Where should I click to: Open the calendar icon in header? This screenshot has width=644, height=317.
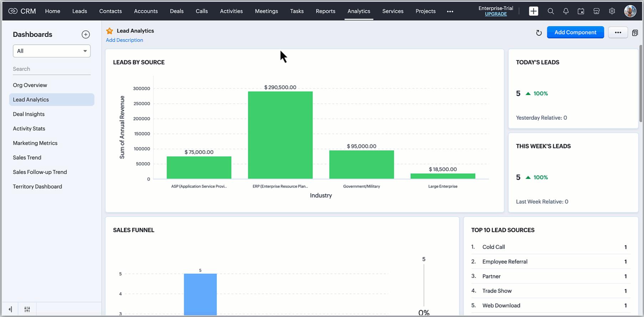pyautogui.click(x=581, y=11)
